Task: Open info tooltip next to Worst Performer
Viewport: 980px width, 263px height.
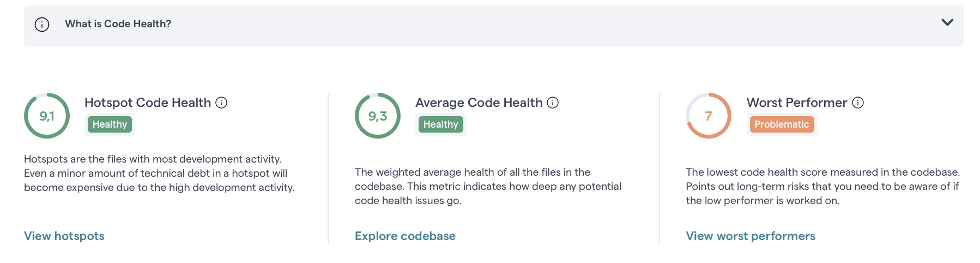Action: click(858, 103)
